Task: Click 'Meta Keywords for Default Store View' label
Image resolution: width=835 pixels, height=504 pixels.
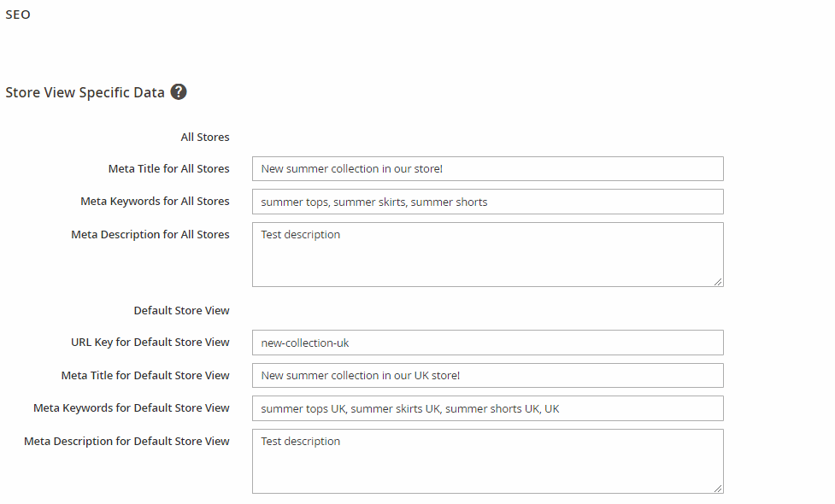Action: 132,408
